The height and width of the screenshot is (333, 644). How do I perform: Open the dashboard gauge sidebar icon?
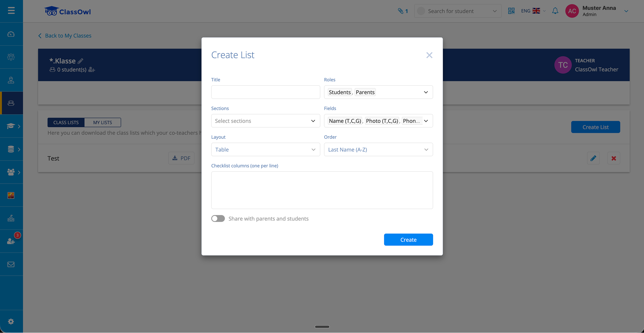11,34
